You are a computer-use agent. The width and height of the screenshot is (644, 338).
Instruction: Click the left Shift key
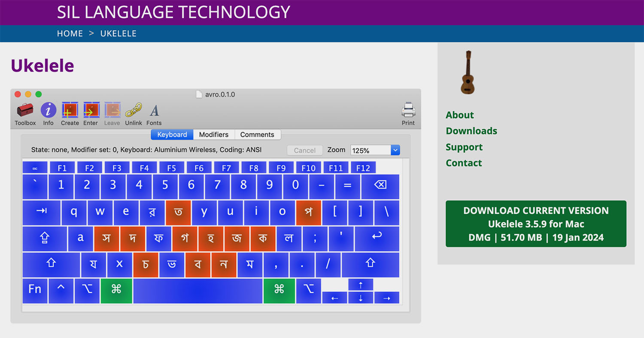pos(51,265)
